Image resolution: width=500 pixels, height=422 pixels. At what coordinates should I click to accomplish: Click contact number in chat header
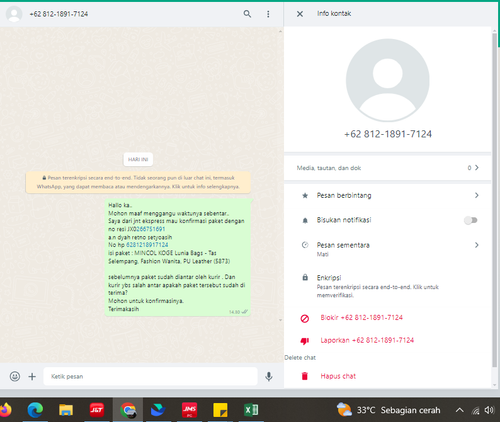tap(59, 14)
